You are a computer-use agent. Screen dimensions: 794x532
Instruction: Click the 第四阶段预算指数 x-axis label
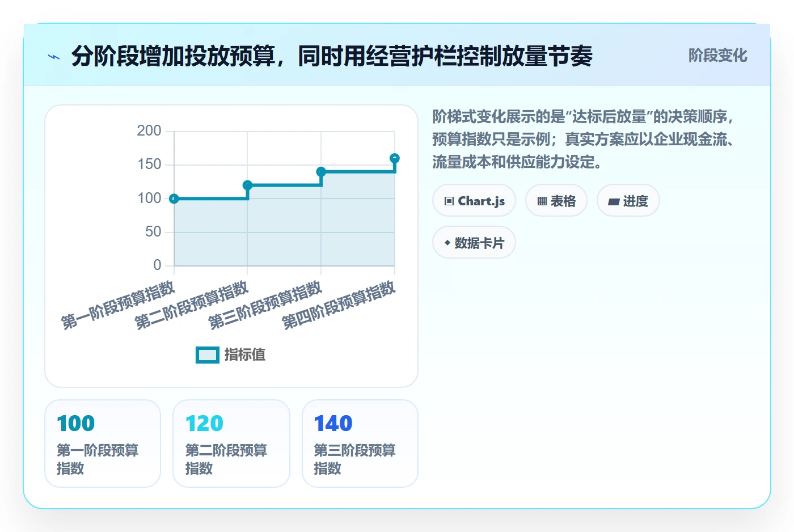(339, 305)
